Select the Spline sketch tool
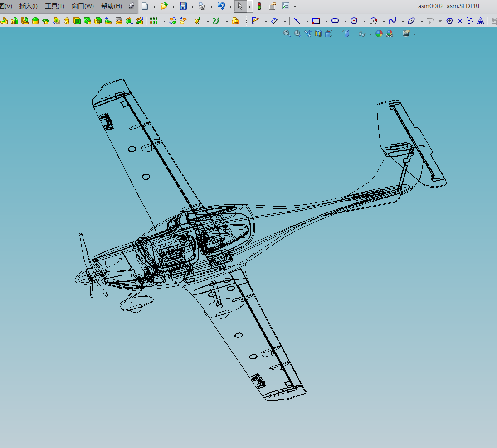Screen dimensions: 497x448 point(392,21)
